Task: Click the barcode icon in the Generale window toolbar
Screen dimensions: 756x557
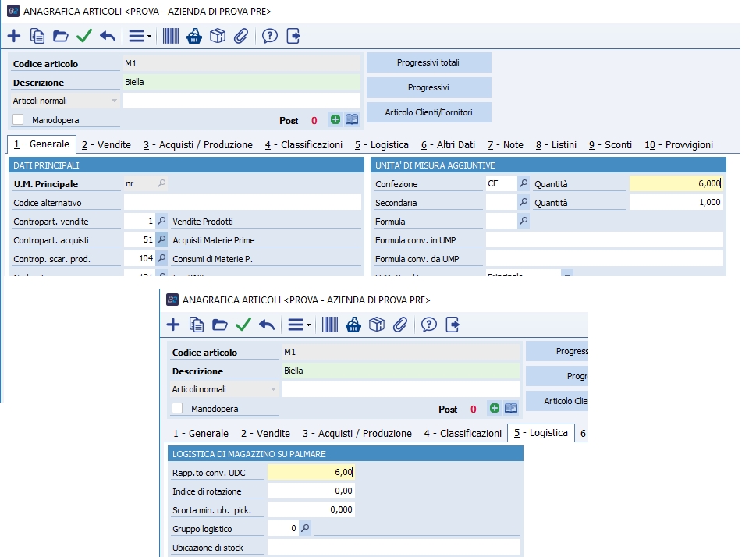Action: (x=170, y=36)
